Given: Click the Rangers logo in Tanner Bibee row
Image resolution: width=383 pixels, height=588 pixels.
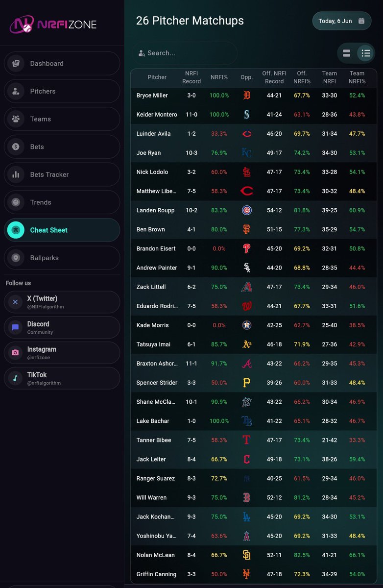Looking at the screenshot, I should (x=246, y=440).
